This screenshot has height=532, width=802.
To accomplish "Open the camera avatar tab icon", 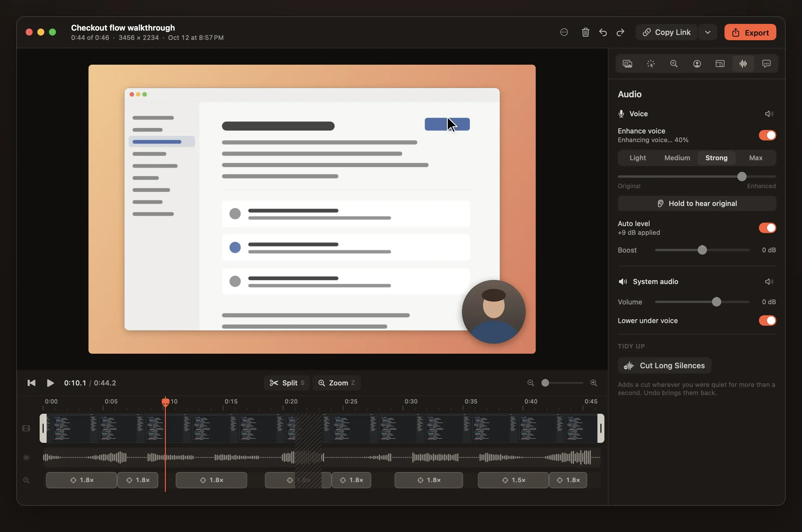I will tap(697, 64).
